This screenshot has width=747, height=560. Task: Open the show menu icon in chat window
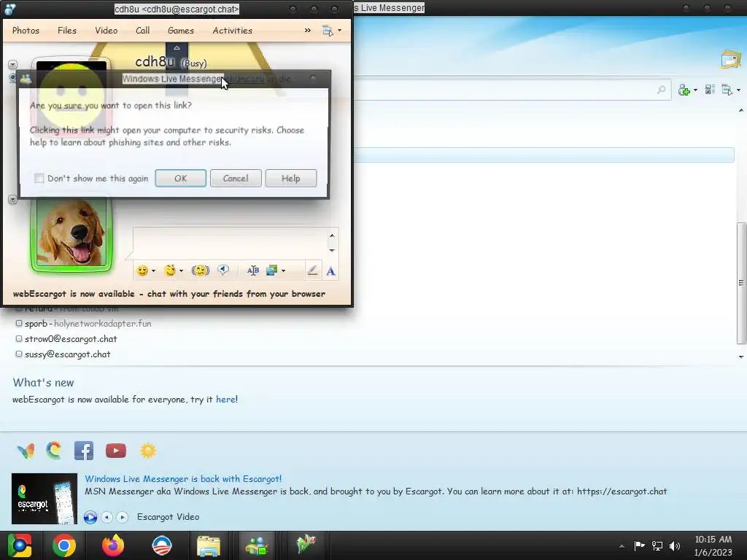click(x=328, y=31)
